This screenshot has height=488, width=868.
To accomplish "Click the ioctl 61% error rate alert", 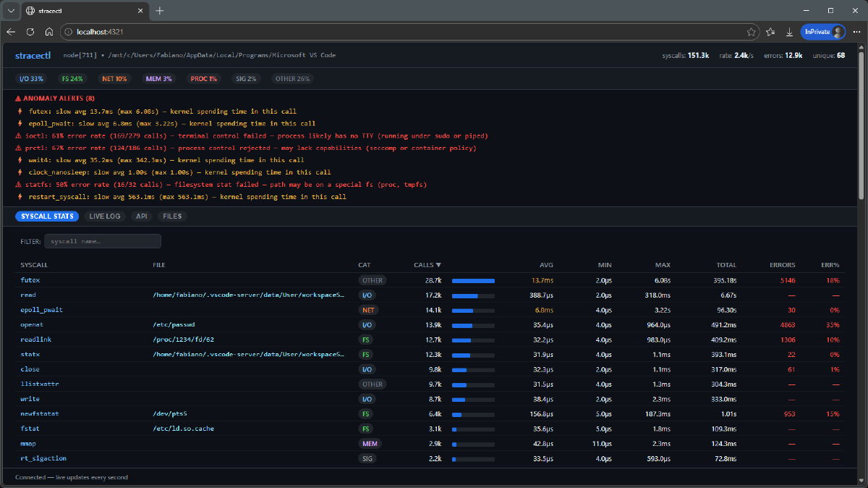I will 252,135.
